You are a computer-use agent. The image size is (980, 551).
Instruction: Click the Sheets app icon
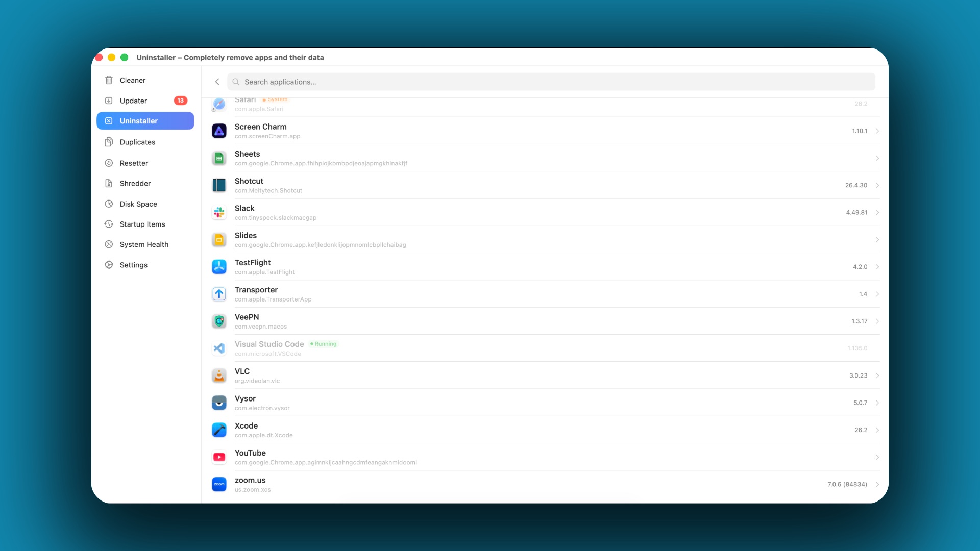click(219, 158)
